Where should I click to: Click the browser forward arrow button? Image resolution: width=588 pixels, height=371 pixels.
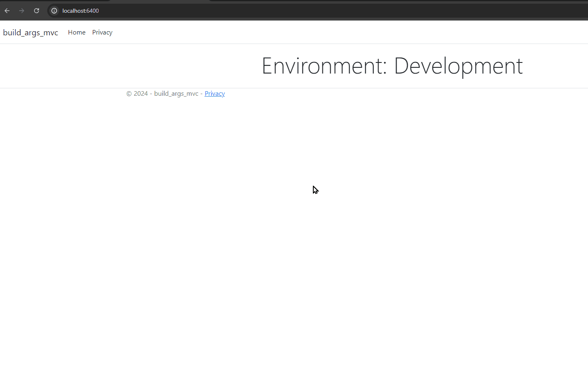tap(22, 11)
